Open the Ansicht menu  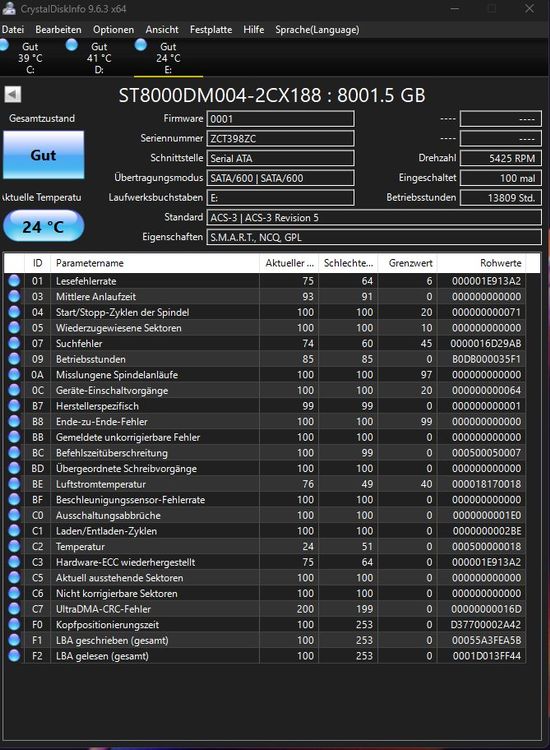162,30
